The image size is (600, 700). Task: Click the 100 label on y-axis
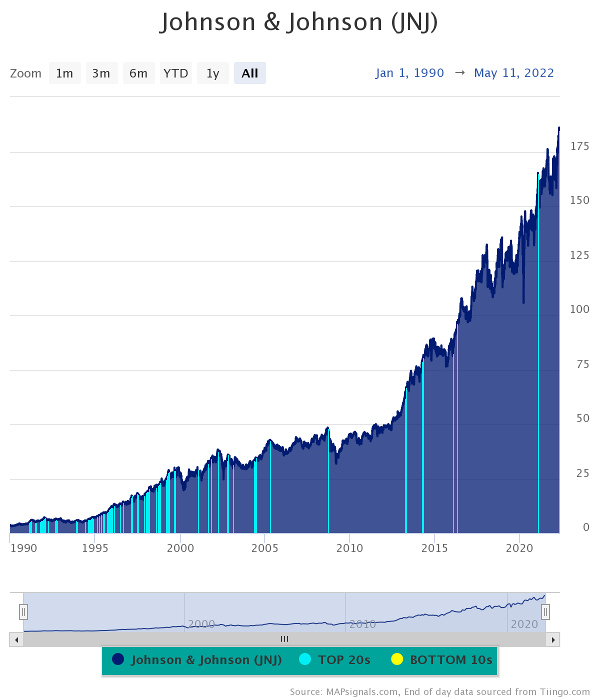pos(580,309)
